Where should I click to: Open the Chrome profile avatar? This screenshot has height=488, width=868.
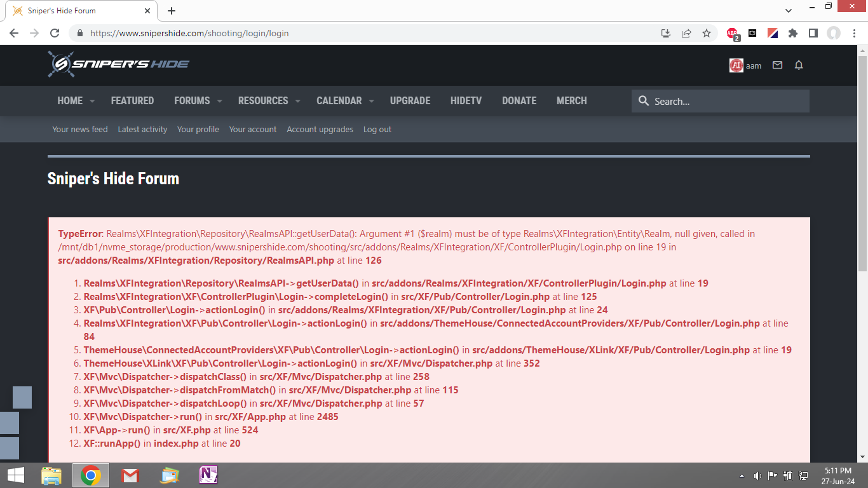click(x=834, y=33)
